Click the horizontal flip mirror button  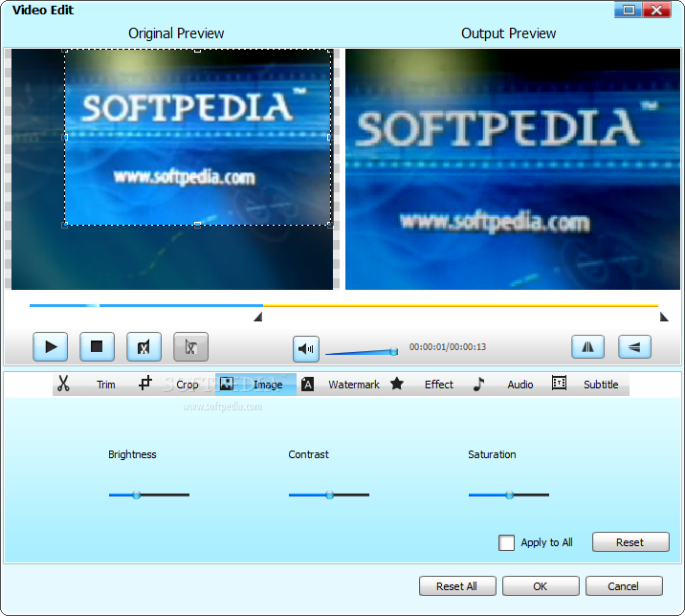pyautogui.click(x=588, y=347)
